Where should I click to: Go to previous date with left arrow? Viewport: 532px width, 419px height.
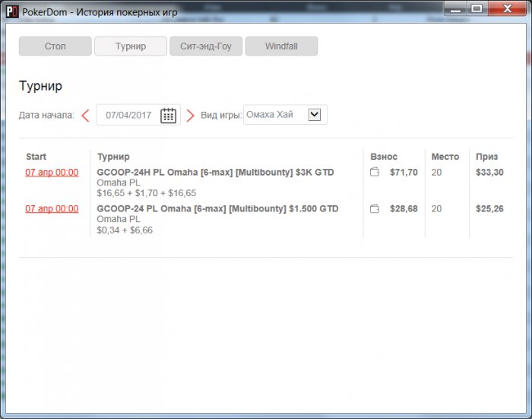click(x=85, y=116)
